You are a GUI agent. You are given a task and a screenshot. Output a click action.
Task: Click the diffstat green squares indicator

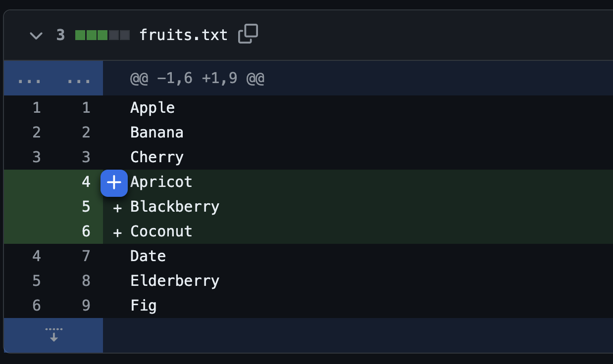[102, 35]
